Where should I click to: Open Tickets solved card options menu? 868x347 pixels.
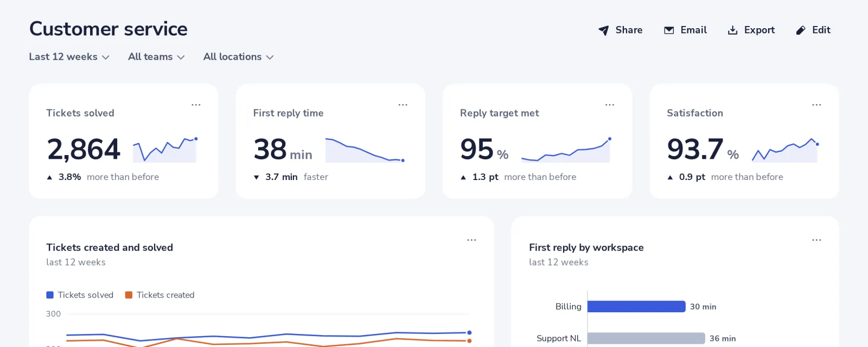pos(196,105)
